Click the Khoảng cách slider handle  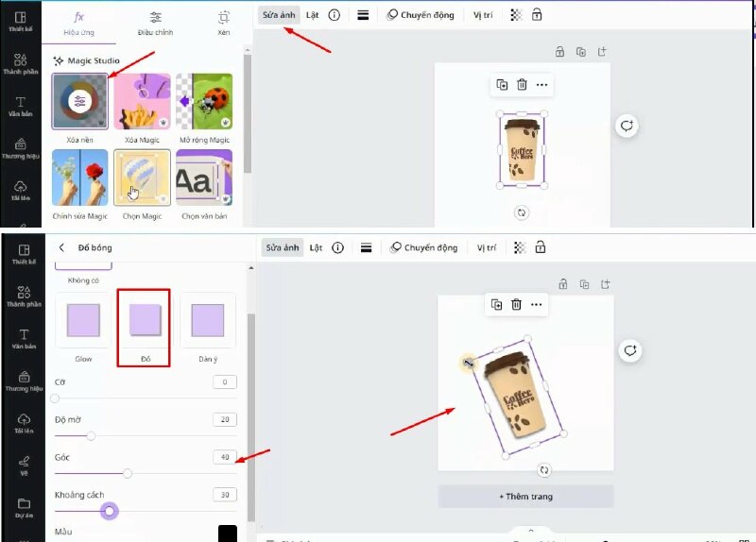(x=110, y=511)
